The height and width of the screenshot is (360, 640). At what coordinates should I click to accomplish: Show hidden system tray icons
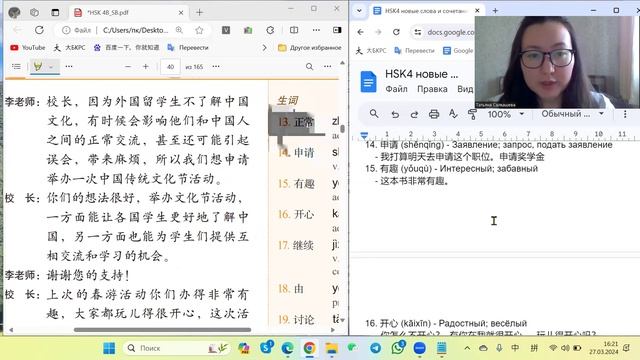[467, 348]
